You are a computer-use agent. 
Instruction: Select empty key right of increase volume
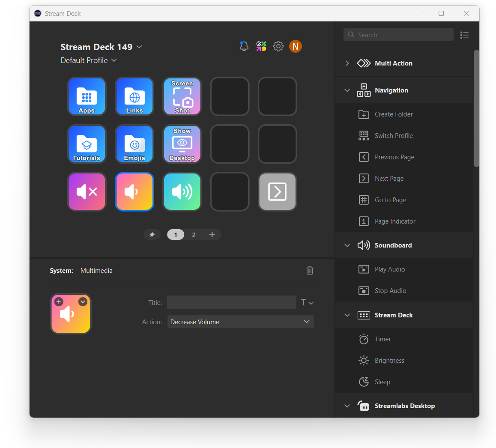coord(230,191)
